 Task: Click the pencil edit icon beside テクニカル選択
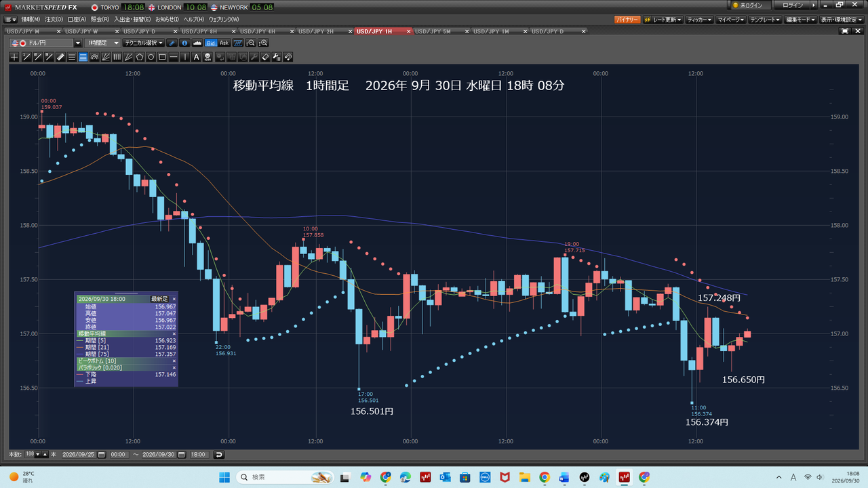coord(172,43)
